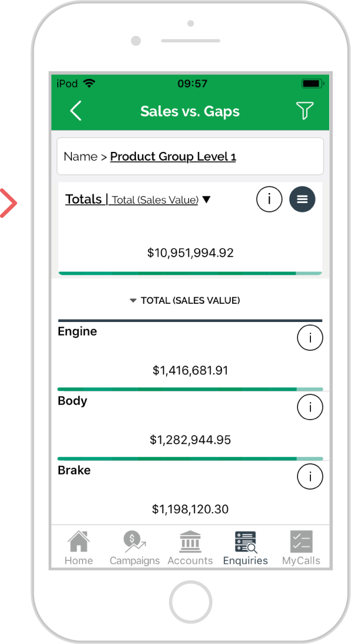Click the Body row progress bar
Image resolution: width=351 pixels, height=644 pixels.
(190, 459)
